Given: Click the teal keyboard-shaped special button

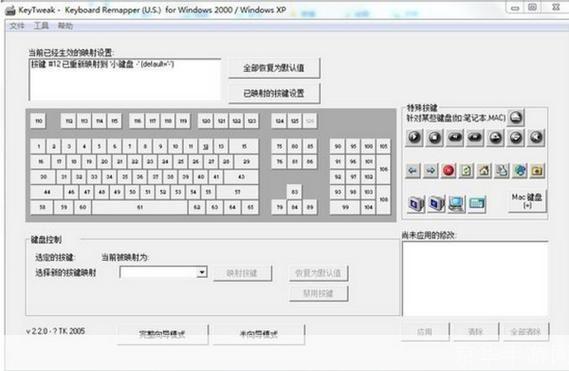Looking at the screenshot, I should pyautogui.click(x=476, y=204).
